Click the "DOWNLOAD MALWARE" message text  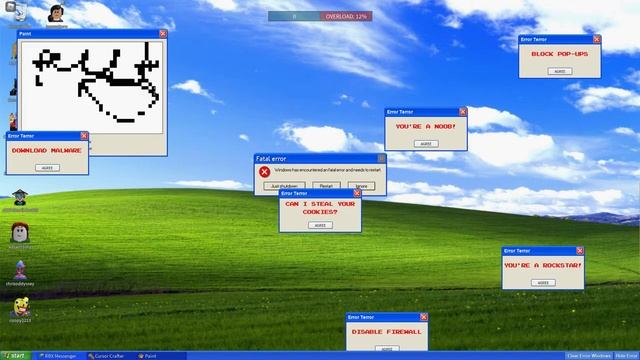pos(47,151)
